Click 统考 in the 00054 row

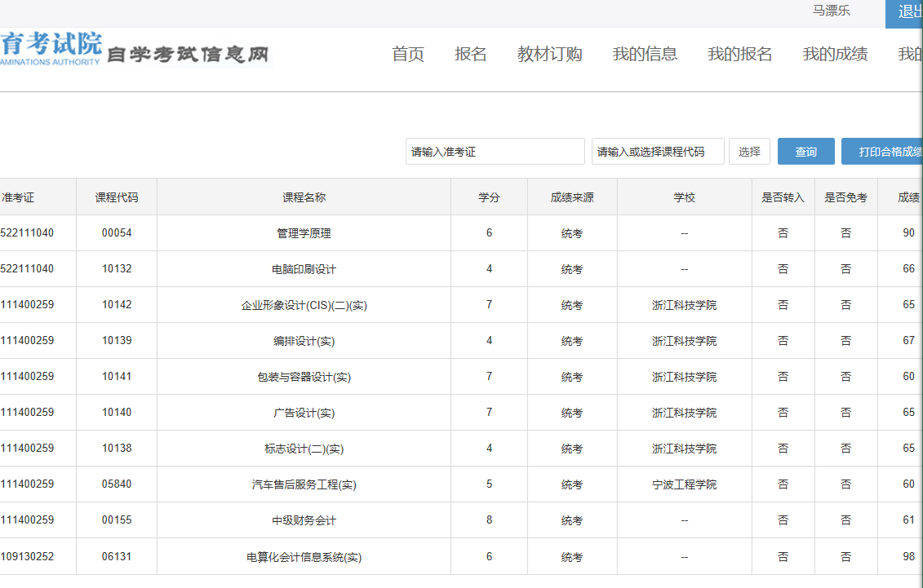point(571,233)
